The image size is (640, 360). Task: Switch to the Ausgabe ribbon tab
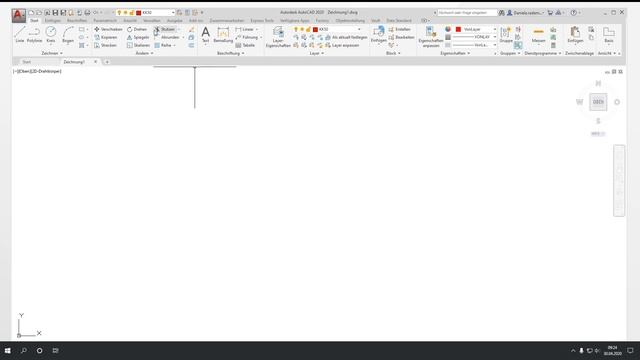point(174,20)
